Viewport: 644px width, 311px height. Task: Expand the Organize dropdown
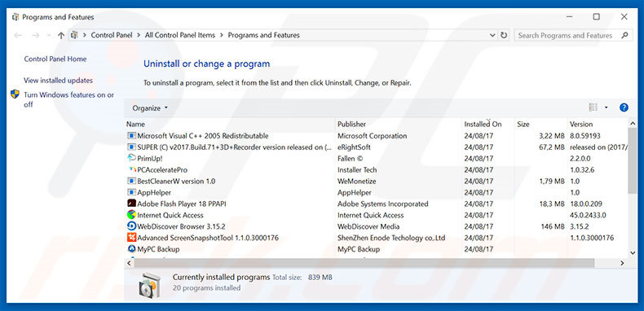[150, 108]
